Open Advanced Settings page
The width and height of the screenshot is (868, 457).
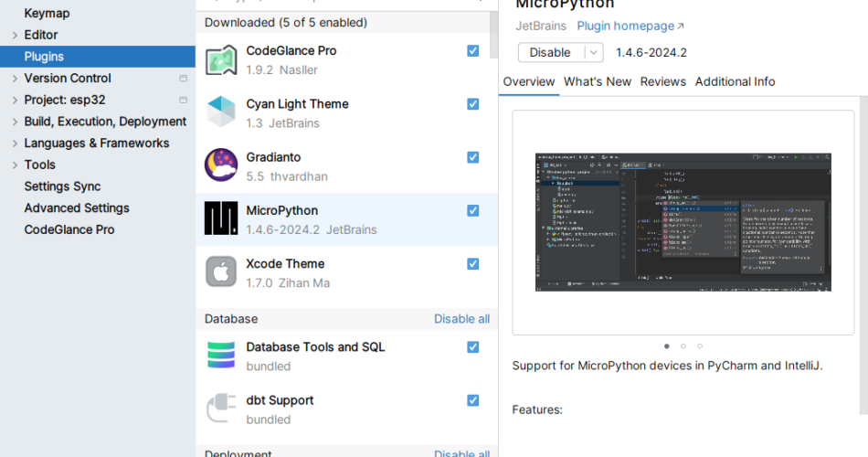(x=77, y=207)
